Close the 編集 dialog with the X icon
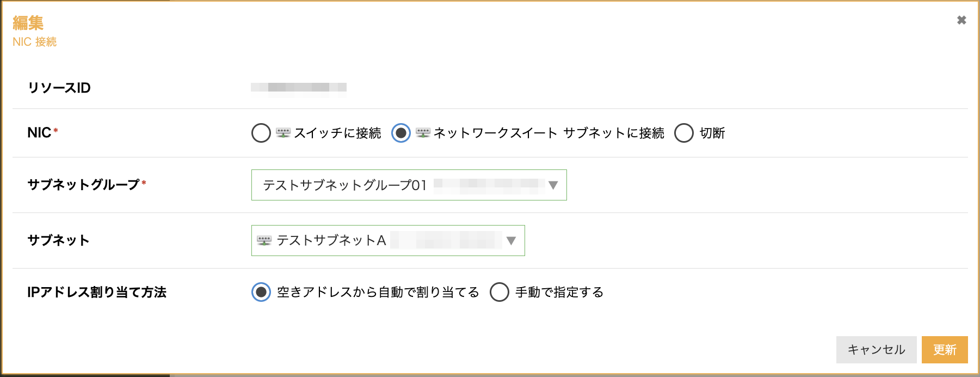980x377 pixels. pos(961,20)
